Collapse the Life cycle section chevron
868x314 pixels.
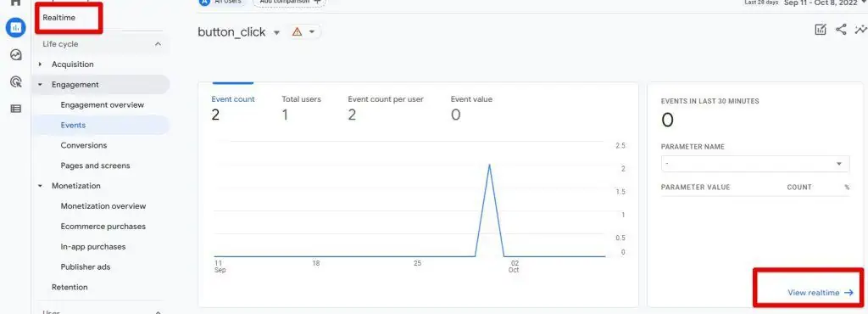[158, 44]
